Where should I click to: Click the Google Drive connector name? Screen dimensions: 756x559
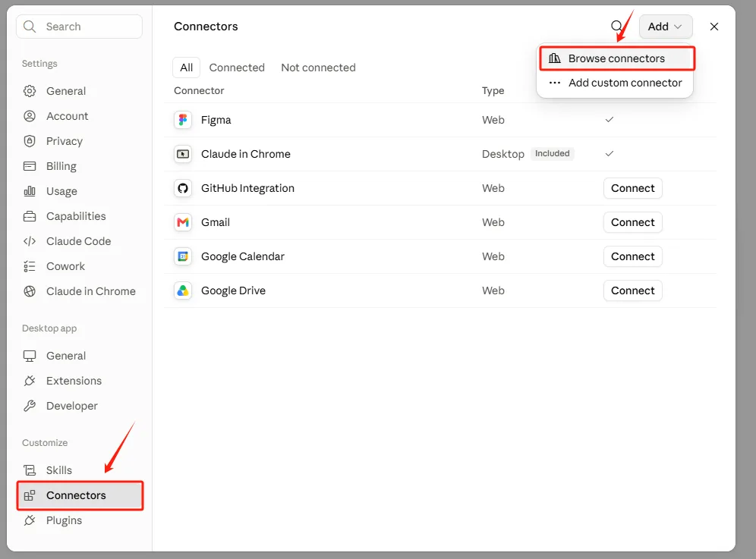click(x=233, y=291)
